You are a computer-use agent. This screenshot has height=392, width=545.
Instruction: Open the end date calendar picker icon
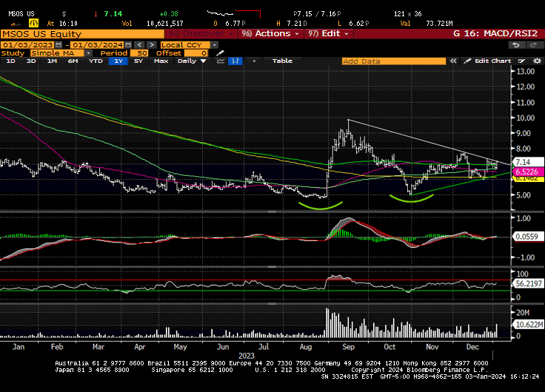(128, 45)
